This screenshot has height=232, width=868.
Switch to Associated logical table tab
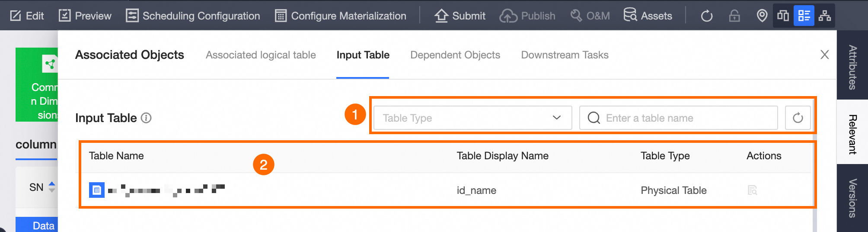point(261,55)
